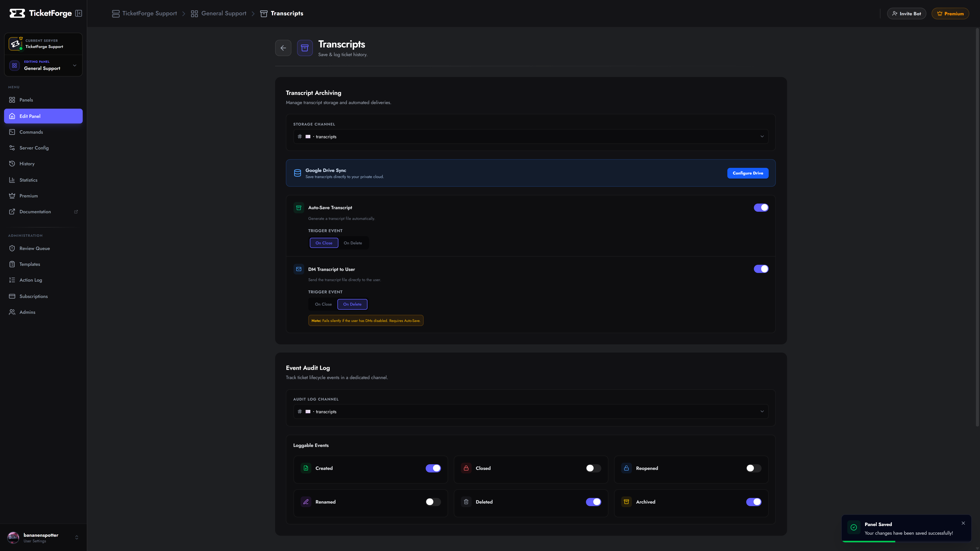This screenshot has height=551, width=980.
Task: Click the Reopened event unlock icon
Action: (626, 468)
